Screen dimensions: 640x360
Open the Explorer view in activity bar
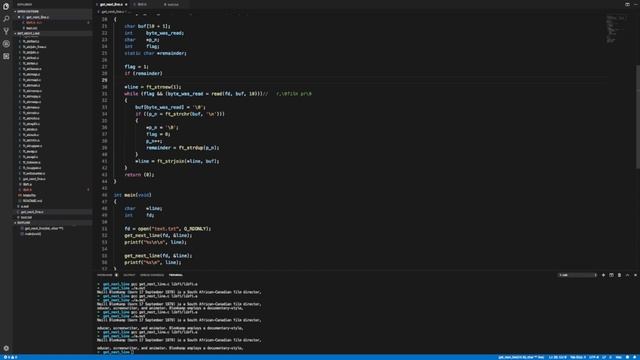pos(6,6)
